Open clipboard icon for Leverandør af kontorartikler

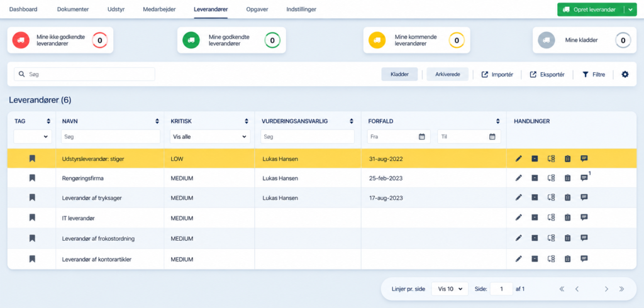click(568, 259)
